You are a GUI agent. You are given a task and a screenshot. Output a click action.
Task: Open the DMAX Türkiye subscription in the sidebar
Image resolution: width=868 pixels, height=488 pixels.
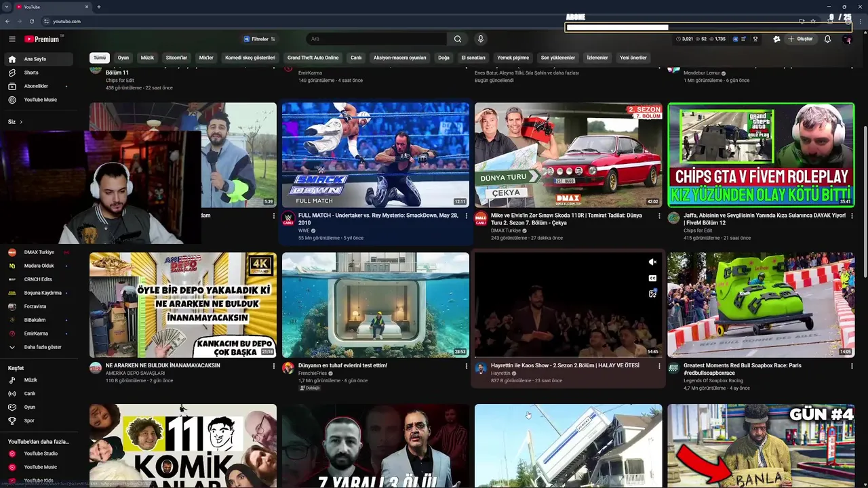pyautogui.click(x=39, y=252)
